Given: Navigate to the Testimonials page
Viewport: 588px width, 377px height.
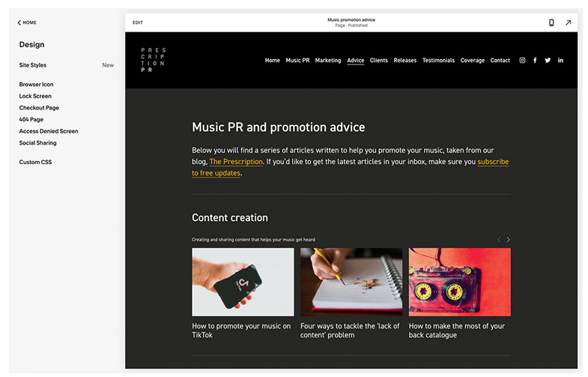Looking at the screenshot, I should pos(438,61).
